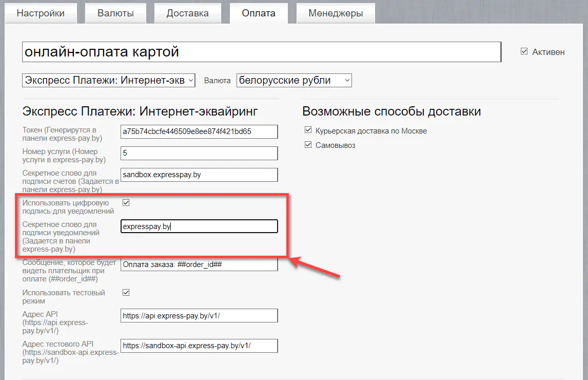Disable Использовать тестовый режим checkbox
Screen dimensions: 588x380
pos(126,292)
